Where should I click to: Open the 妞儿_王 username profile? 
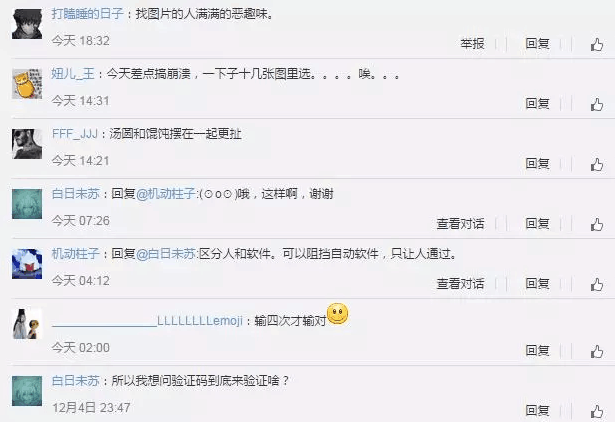pos(73,74)
